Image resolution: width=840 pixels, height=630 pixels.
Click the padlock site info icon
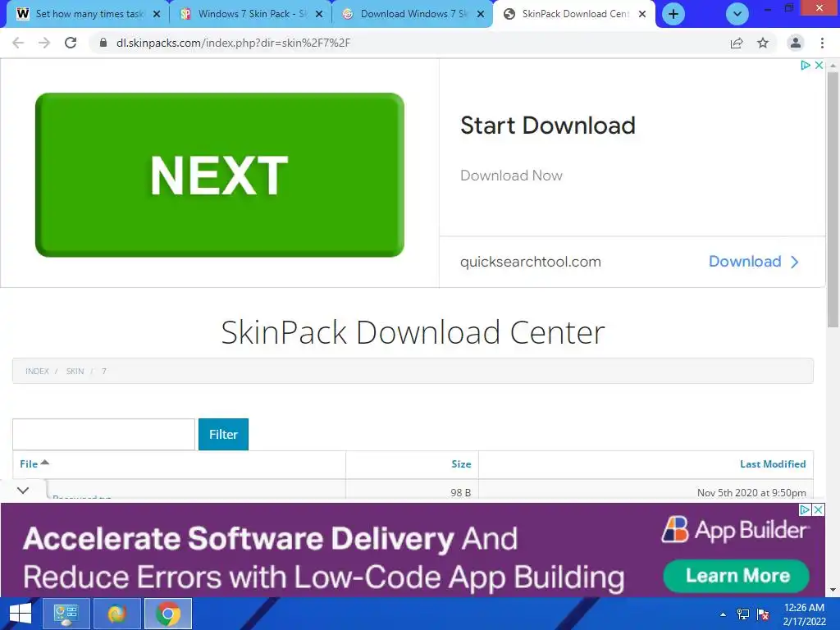[x=103, y=43]
